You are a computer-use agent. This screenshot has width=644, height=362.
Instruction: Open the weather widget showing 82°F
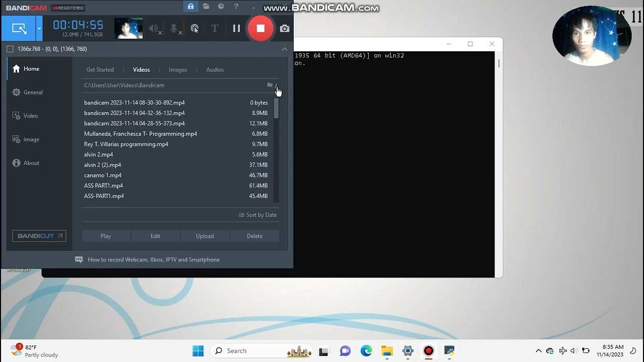[34, 351]
